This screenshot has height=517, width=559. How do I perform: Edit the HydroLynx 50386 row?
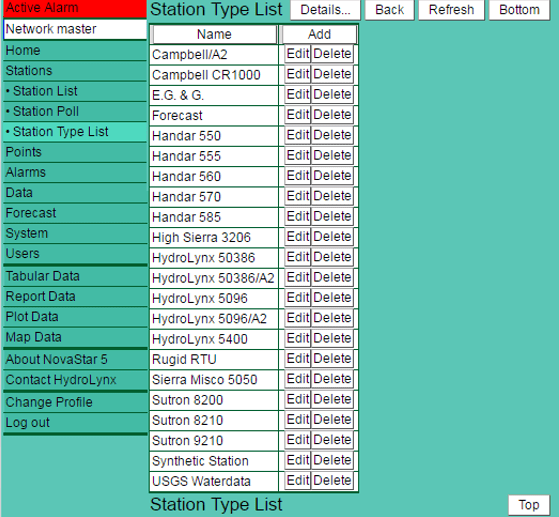coord(298,257)
